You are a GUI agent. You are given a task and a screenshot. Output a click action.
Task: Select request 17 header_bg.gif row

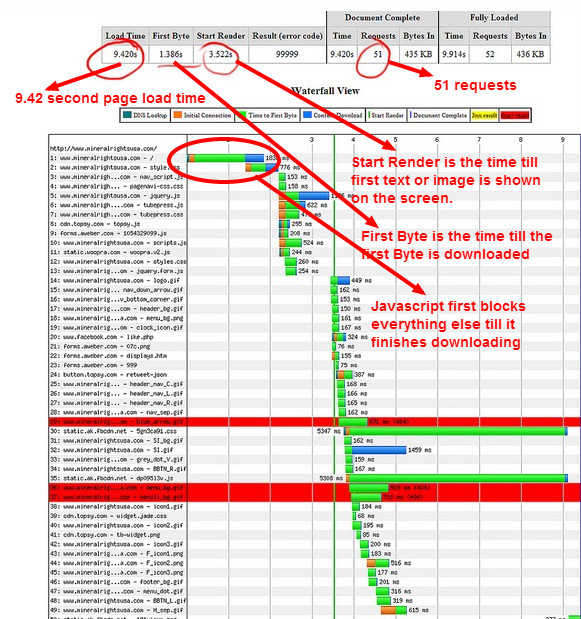[x=315, y=309]
